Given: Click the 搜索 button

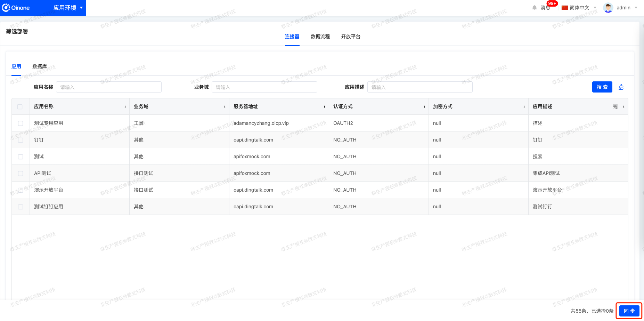Looking at the screenshot, I should [x=602, y=87].
